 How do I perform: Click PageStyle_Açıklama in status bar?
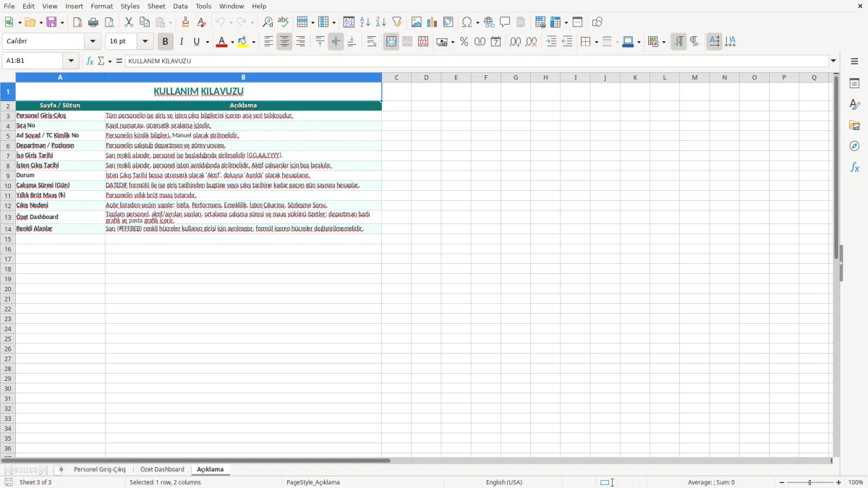pyautogui.click(x=313, y=482)
